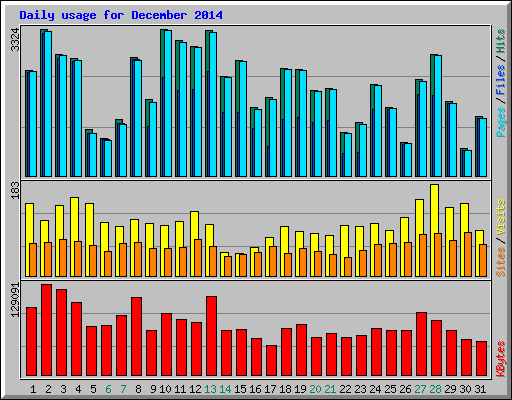
Task: Click the "Daily usage for December 2014" title
Action: click(121, 15)
